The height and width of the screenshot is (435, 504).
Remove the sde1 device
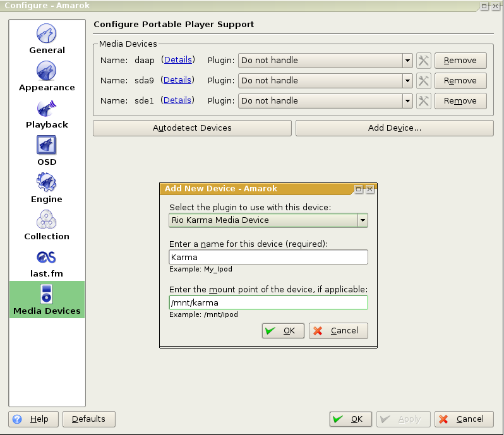point(460,101)
